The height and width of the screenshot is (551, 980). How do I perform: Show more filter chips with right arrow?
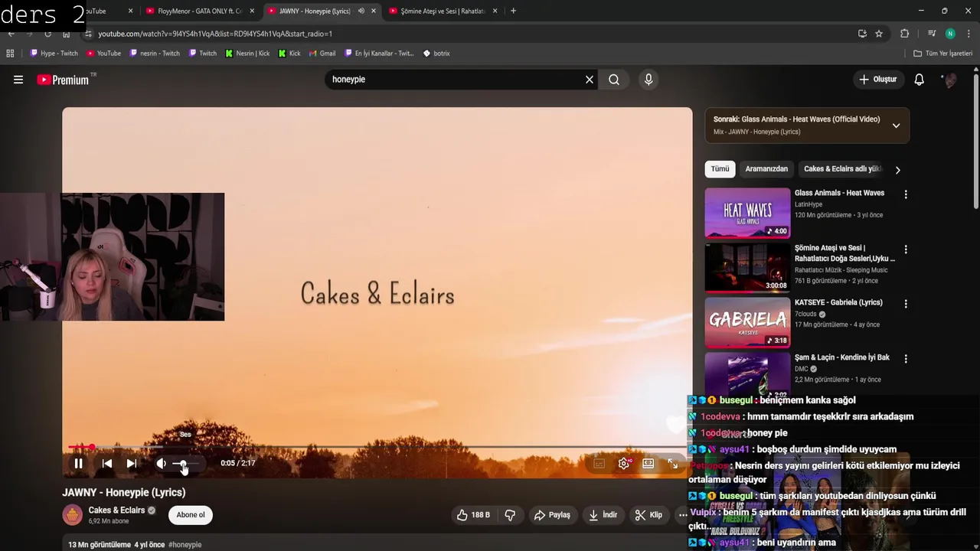coord(898,170)
